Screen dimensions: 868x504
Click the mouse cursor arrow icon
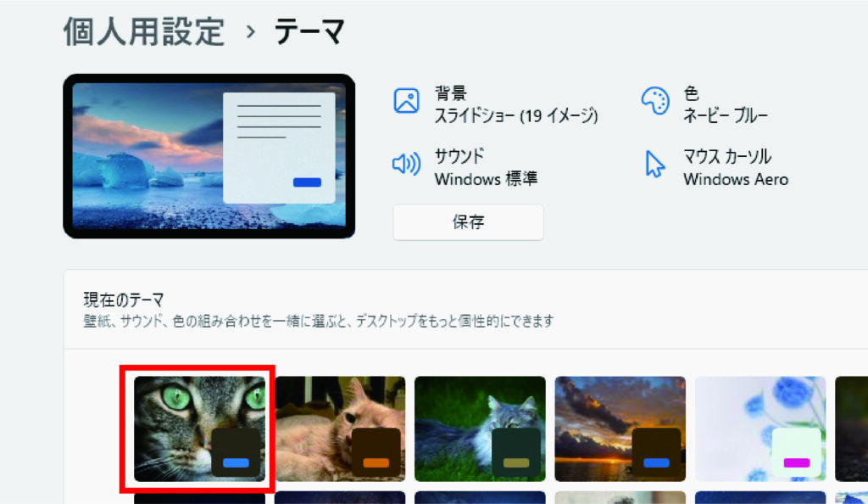pos(655,164)
